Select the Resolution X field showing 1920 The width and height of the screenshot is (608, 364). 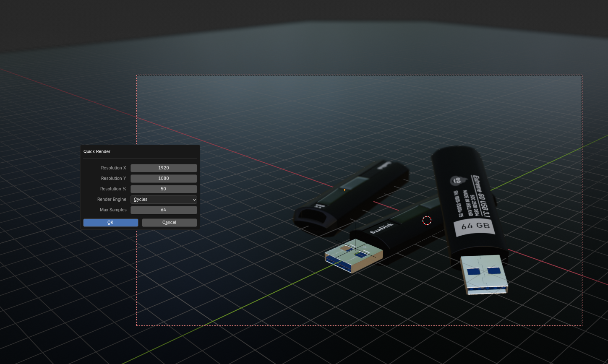pos(164,168)
